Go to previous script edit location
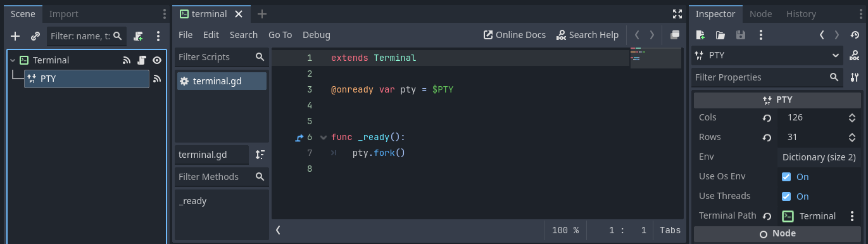The height and width of the screenshot is (244, 868). (x=637, y=35)
